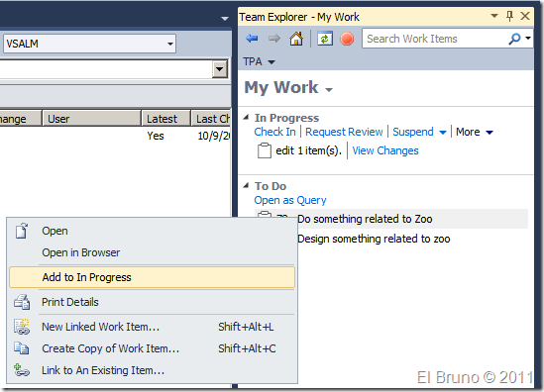Open the VSALM combo box
Image resolution: width=544 pixels, height=392 pixels.
tap(89, 44)
